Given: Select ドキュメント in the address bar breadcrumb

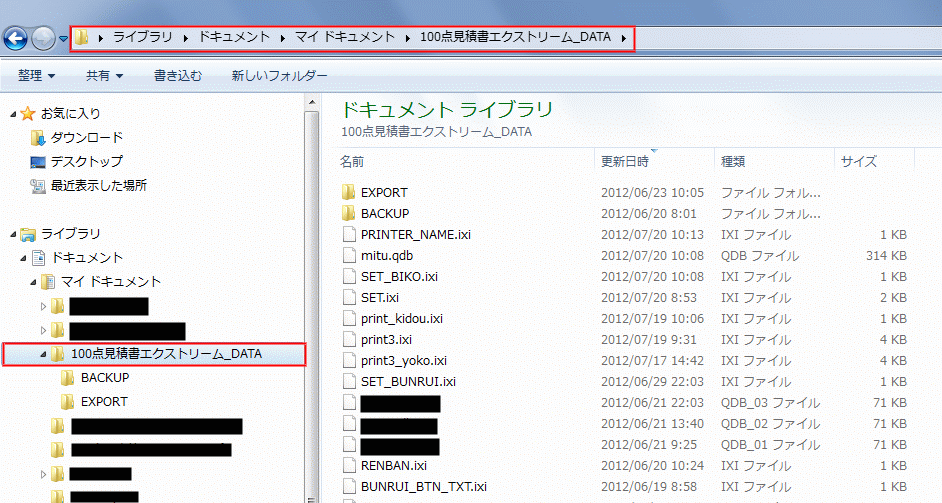Looking at the screenshot, I should click(234, 37).
